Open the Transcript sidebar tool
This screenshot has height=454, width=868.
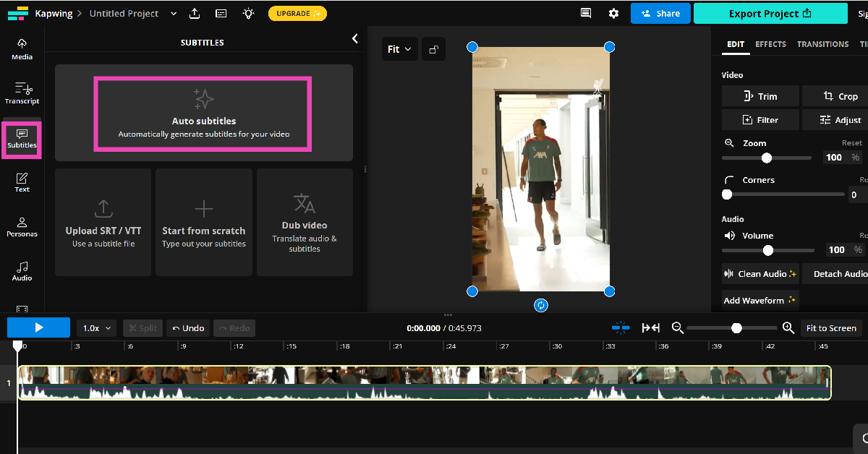22,93
